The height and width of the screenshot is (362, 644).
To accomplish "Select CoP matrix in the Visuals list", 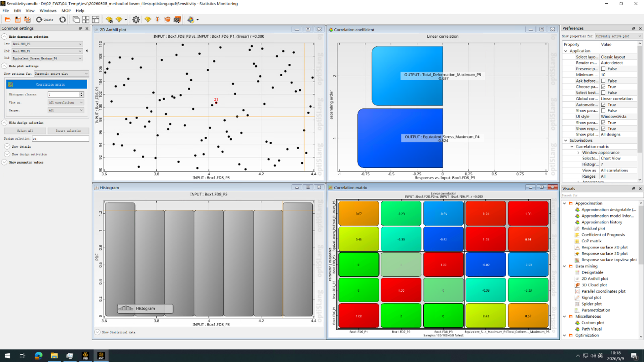I will tap(591, 241).
